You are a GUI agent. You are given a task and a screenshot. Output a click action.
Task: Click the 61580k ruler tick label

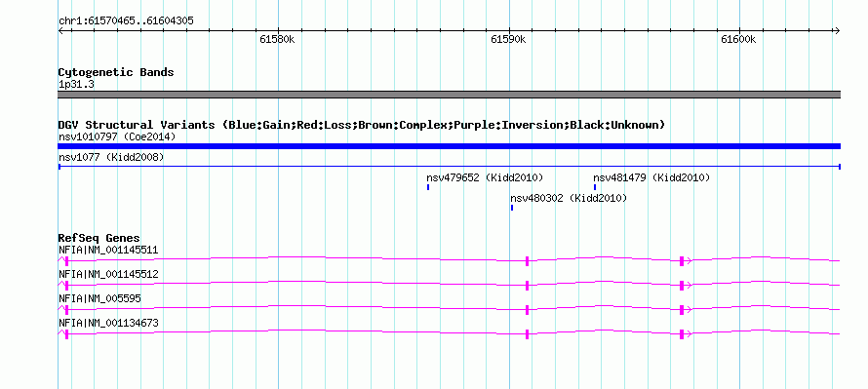(x=277, y=40)
